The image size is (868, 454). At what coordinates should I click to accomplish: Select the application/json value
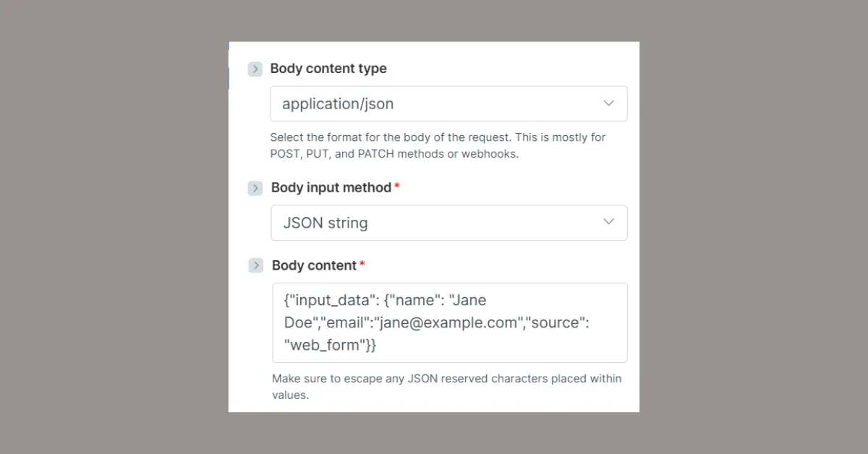337,103
